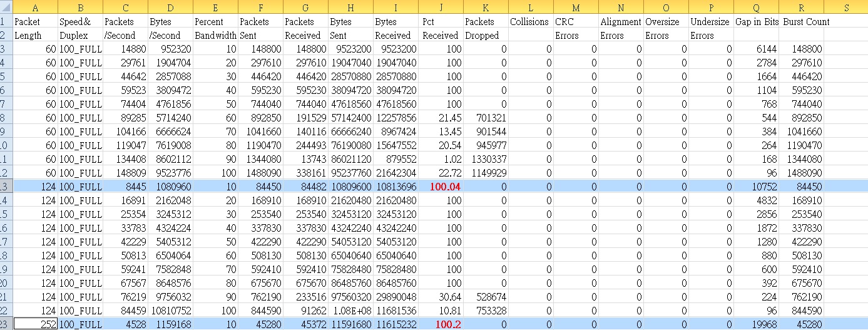Click the cell containing 22.72
Image resolution: width=868 pixels, height=330 pixels.
[441, 173]
